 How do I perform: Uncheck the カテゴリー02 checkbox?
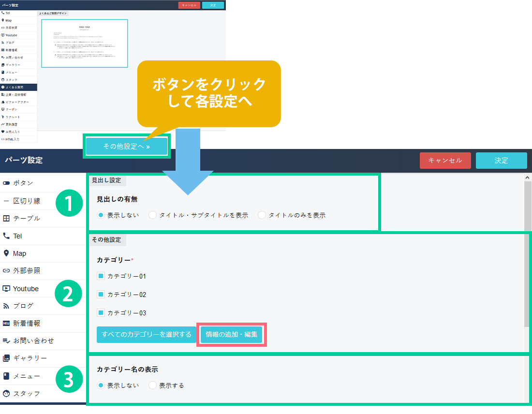[x=101, y=294]
